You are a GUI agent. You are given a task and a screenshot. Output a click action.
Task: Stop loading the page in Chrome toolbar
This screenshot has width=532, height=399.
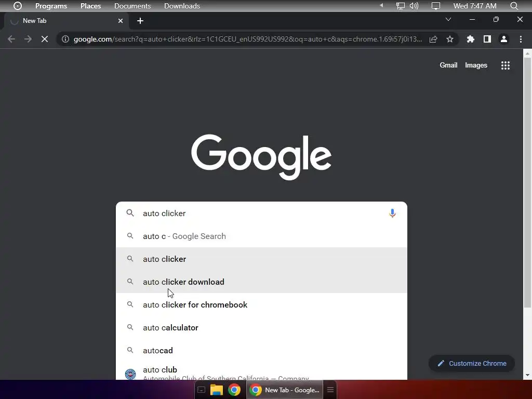pos(45,39)
